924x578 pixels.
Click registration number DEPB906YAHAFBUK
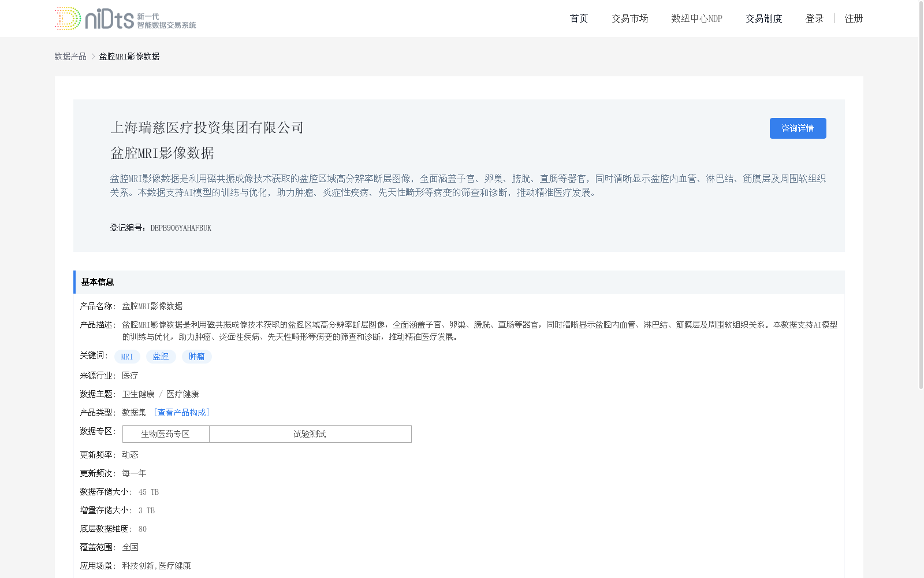pos(181,228)
